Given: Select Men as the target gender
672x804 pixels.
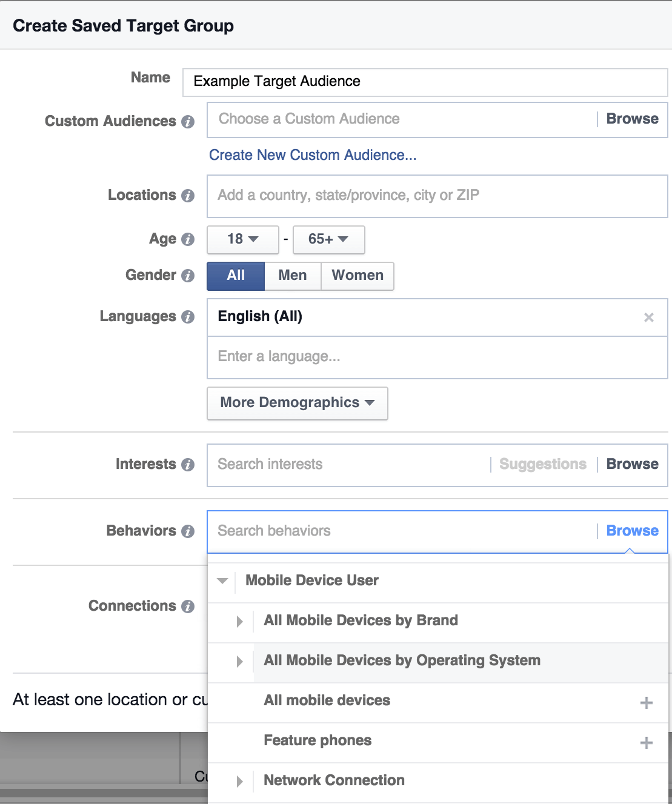Looking at the screenshot, I should tap(293, 276).
